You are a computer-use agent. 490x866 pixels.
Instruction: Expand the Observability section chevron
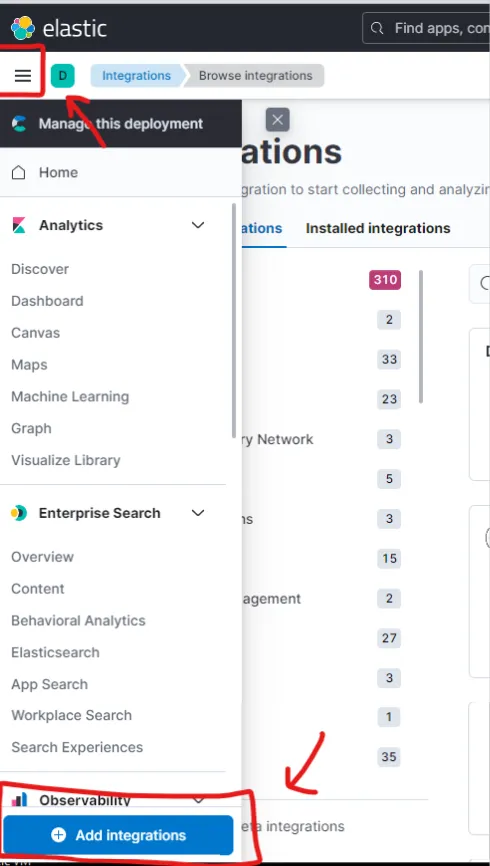[x=198, y=799]
